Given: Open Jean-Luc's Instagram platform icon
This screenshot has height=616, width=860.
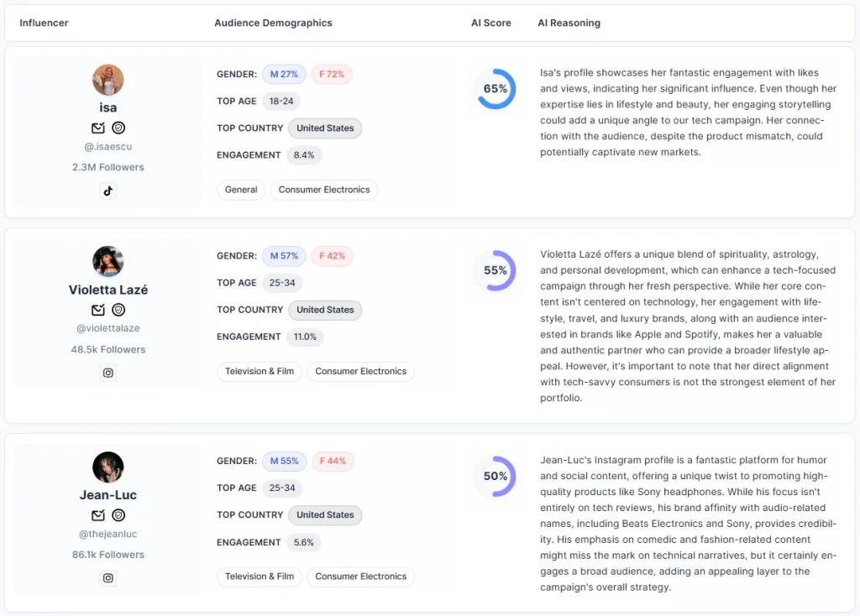Looking at the screenshot, I should (107, 577).
